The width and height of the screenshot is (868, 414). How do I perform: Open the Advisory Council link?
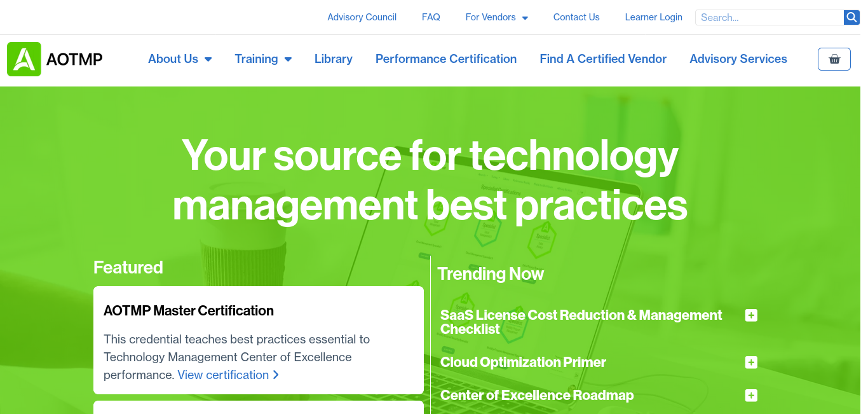pyautogui.click(x=362, y=17)
